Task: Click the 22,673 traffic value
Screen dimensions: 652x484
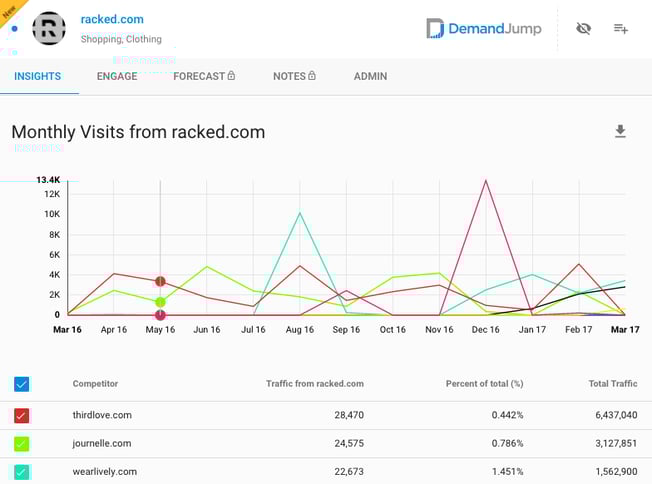Action: coord(349,472)
